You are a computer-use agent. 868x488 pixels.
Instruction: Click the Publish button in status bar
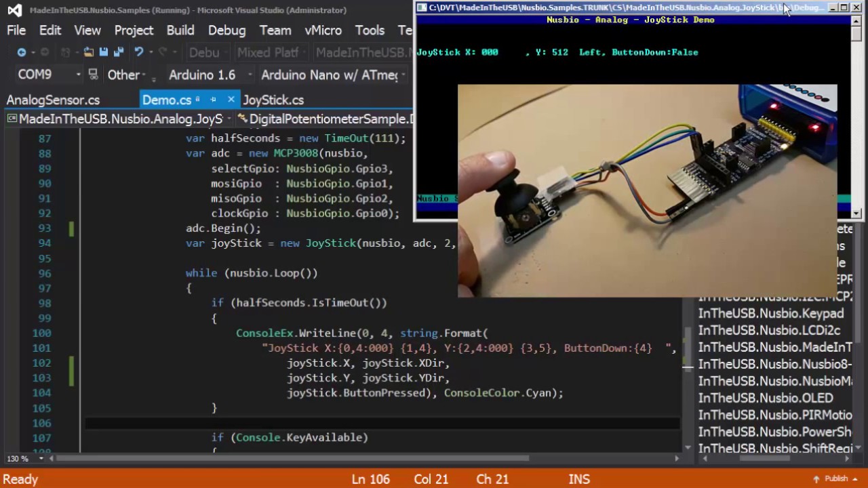[836, 479]
